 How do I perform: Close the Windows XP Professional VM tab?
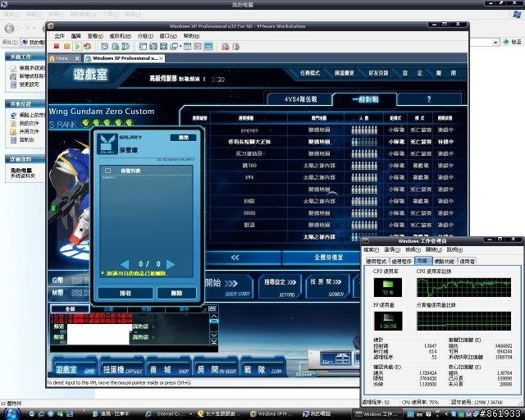point(161,58)
